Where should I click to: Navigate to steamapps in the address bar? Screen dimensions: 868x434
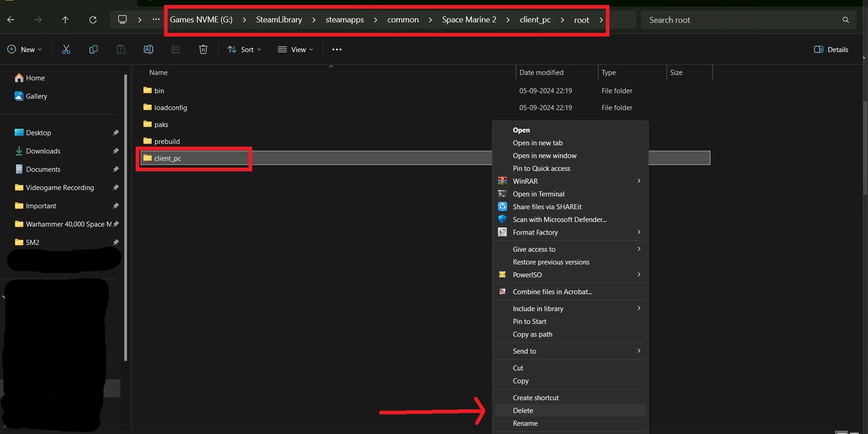click(345, 20)
